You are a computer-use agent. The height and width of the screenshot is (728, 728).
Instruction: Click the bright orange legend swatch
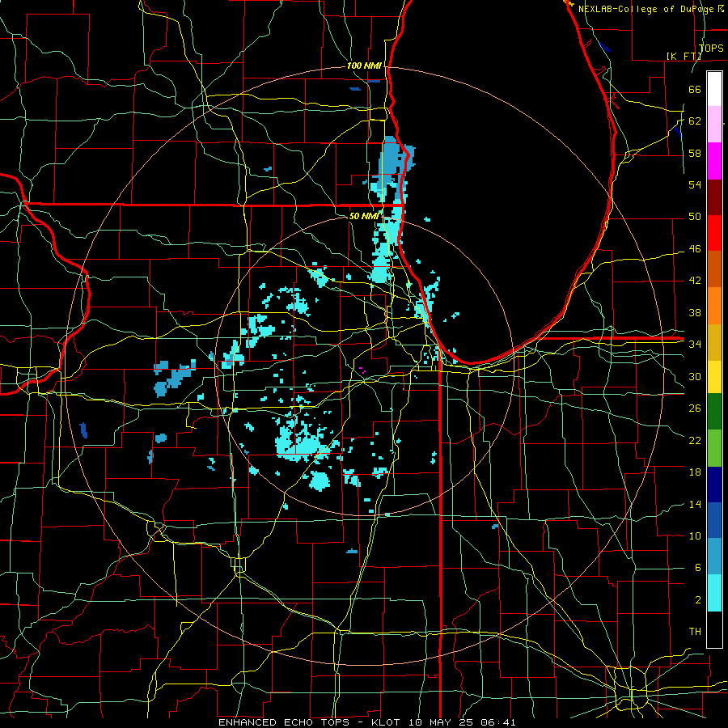coord(714,306)
